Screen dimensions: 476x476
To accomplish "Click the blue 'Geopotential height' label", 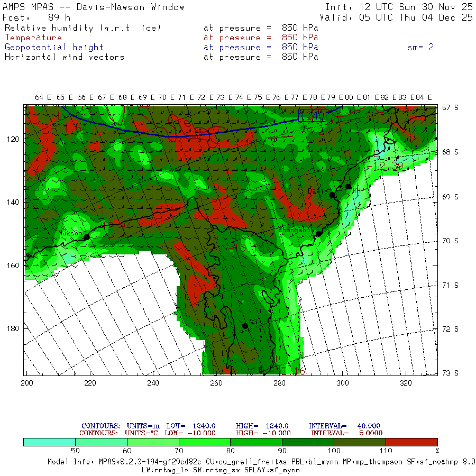I will (54, 48).
